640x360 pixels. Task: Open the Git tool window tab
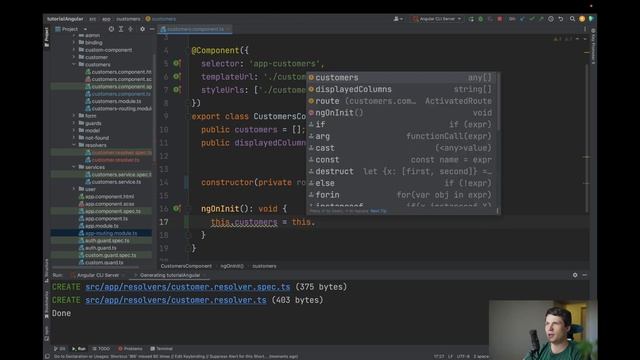pyautogui.click(x=59, y=349)
